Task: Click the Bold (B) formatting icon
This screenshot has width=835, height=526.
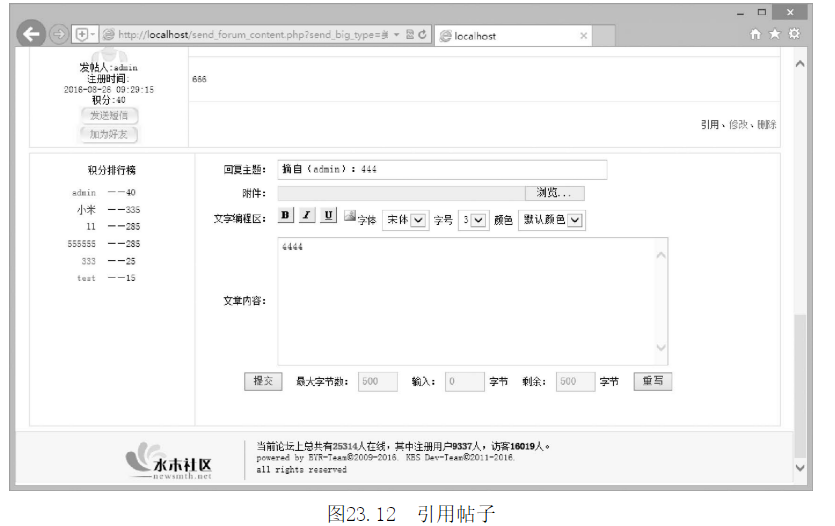Action: (285, 216)
